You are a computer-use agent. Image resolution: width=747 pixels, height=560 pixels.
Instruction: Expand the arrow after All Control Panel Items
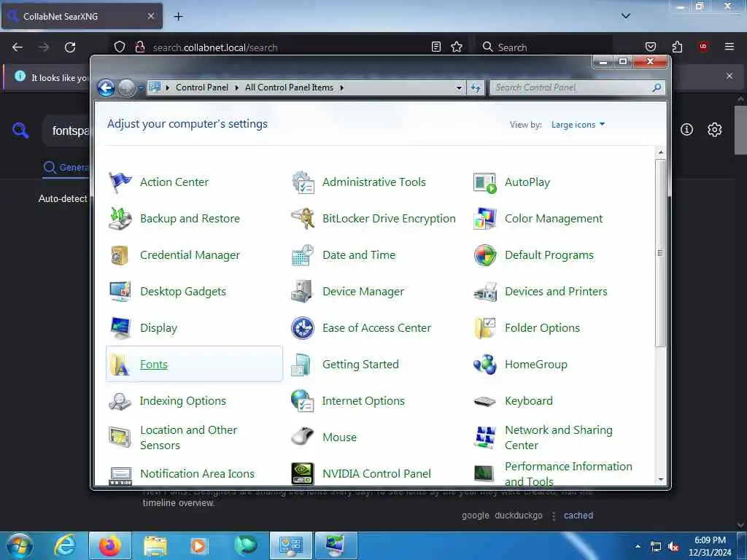341,87
